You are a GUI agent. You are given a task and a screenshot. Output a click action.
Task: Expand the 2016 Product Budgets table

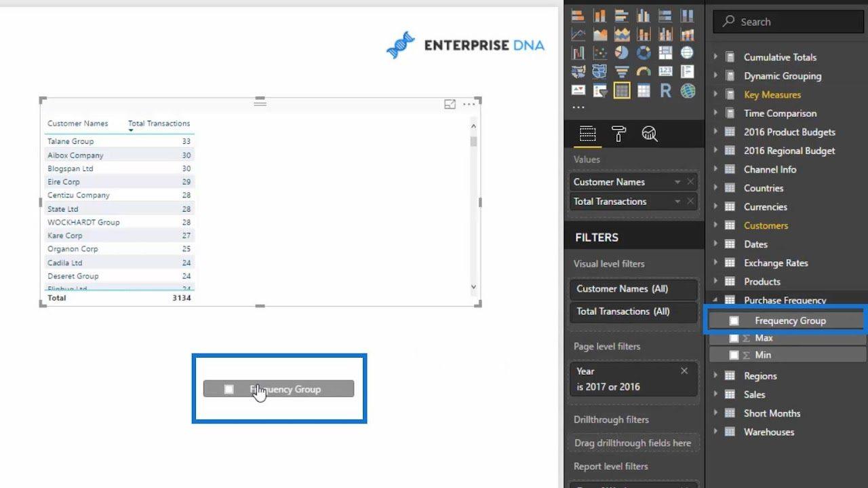pyautogui.click(x=715, y=132)
